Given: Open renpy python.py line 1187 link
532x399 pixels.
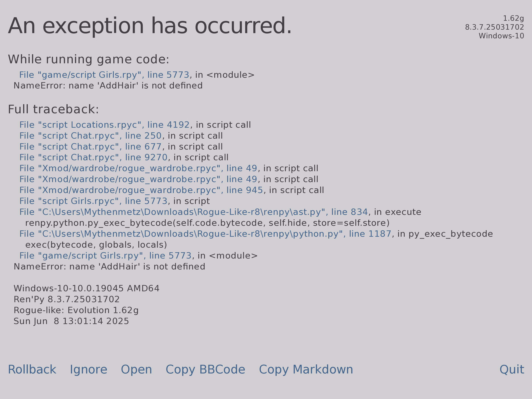Looking at the screenshot, I should [205, 234].
